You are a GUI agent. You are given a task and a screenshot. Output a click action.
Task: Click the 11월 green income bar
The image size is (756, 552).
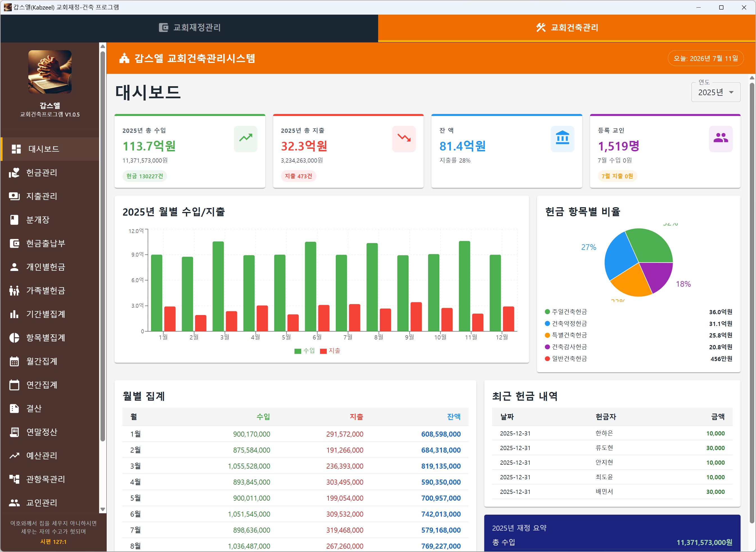pos(464,286)
